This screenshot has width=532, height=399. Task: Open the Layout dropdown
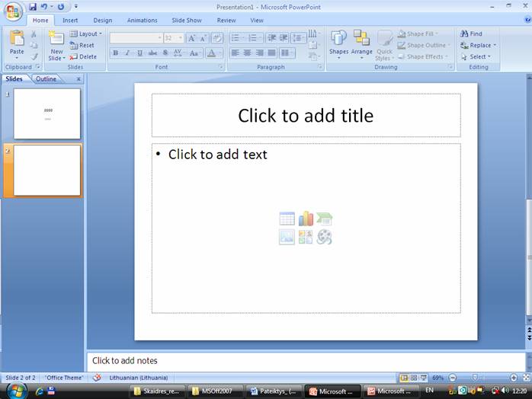[x=86, y=34]
